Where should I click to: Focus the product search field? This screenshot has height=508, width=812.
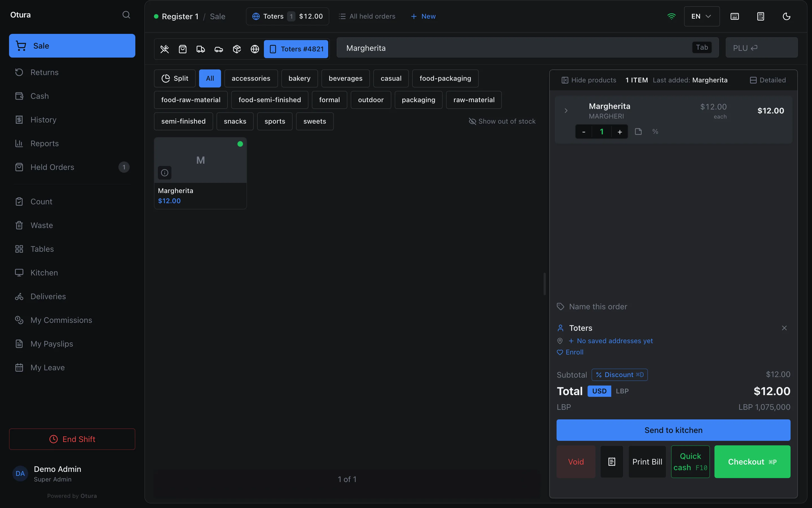(528, 48)
